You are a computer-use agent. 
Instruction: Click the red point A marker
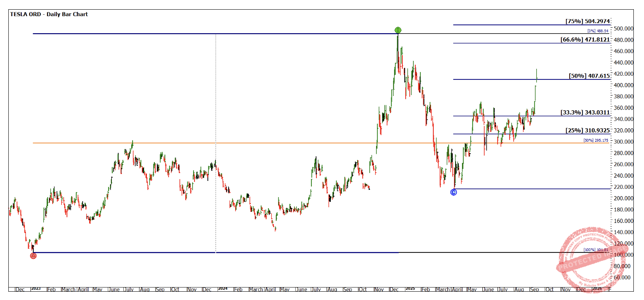33,256
